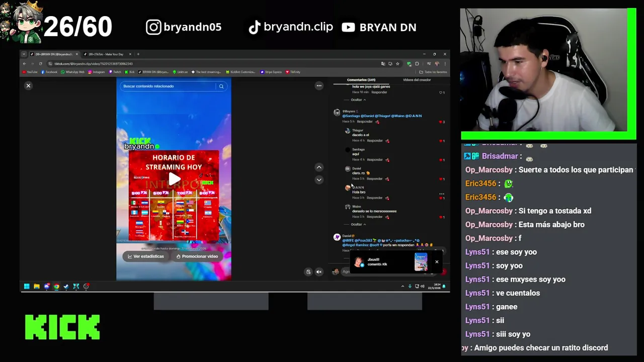Unmute the TikTok video sound
The height and width of the screenshot is (362, 644).
[318, 272]
